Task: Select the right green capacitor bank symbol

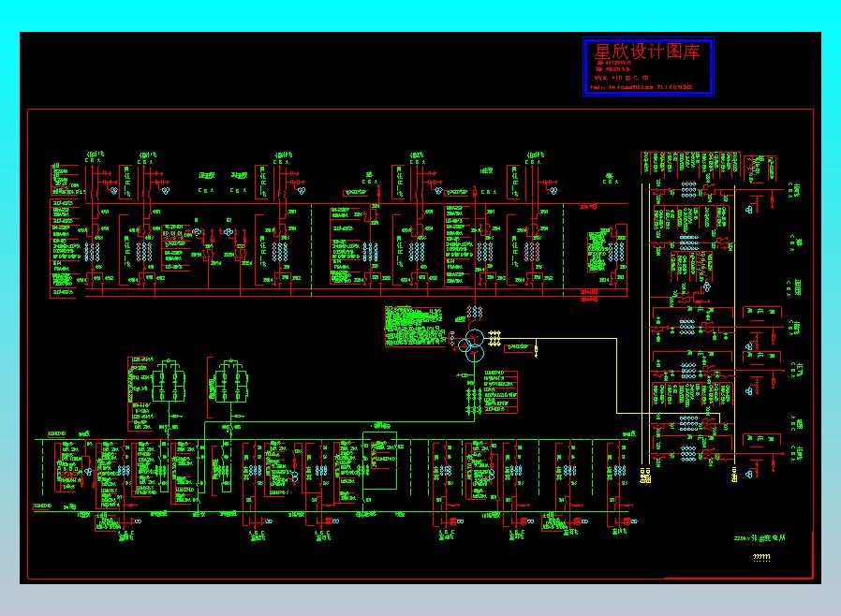Action: (x=230, y=381)
